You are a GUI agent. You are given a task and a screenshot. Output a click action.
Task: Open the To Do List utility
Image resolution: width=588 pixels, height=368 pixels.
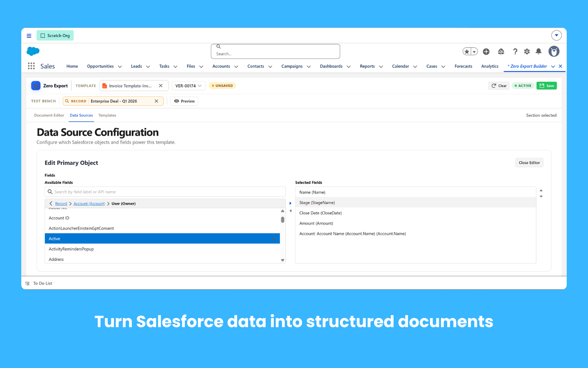39,283
